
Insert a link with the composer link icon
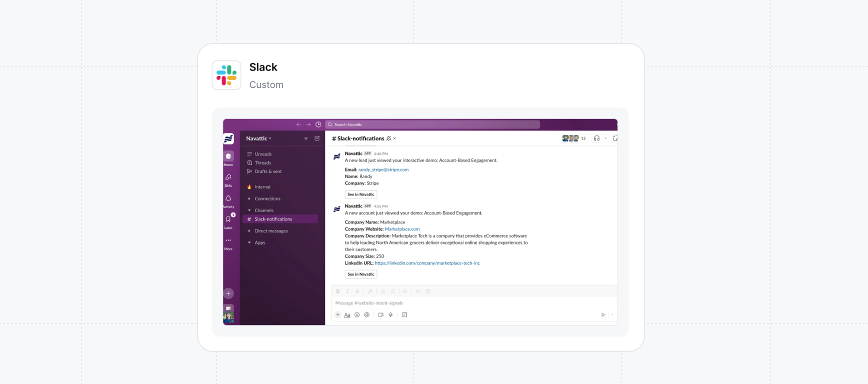pyautogui.click(x=370, y=291)
